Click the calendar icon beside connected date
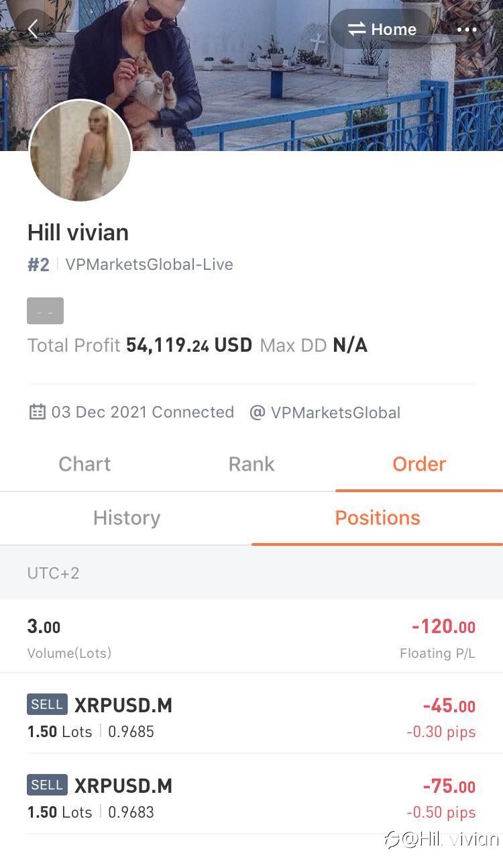 [x=37, y=412]
